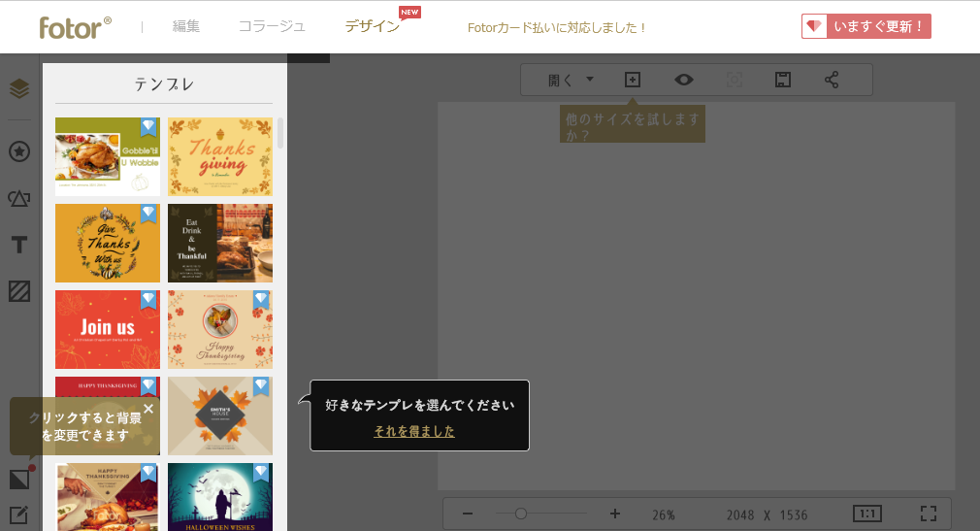
Task: Open the hatched pattern tool
Action: tap(19, 291)
